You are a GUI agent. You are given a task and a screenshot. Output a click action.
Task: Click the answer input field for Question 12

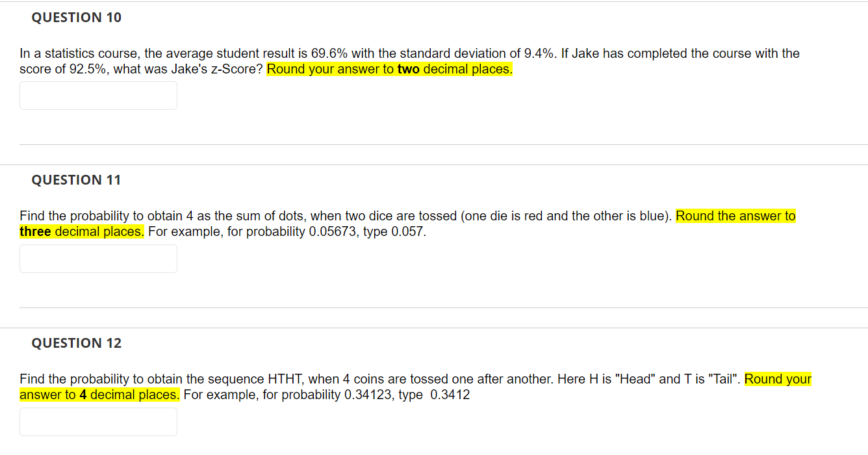pyautogui.click(x=97, y=421)
